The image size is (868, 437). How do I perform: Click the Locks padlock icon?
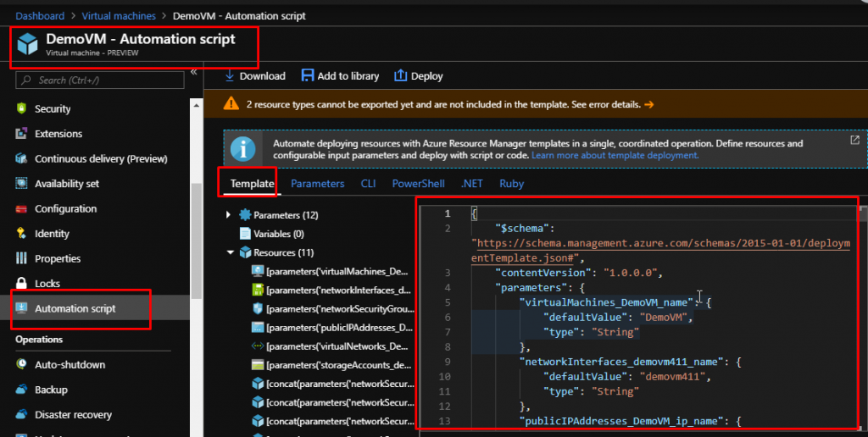21,283
